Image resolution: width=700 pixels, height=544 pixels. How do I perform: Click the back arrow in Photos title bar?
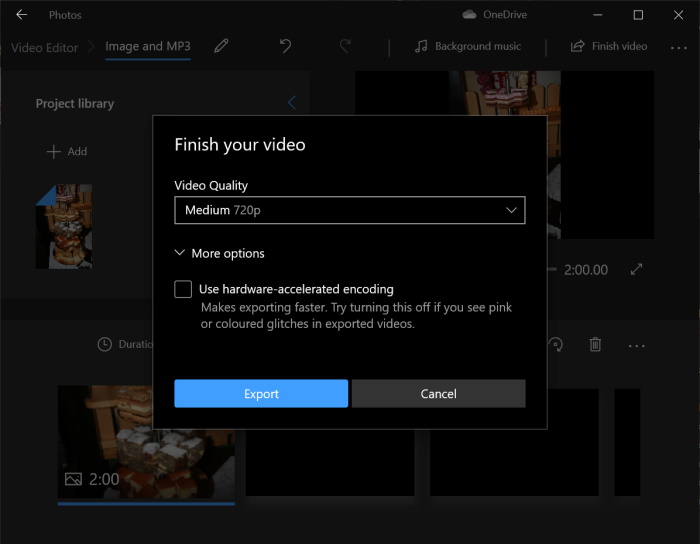point(21,15)
